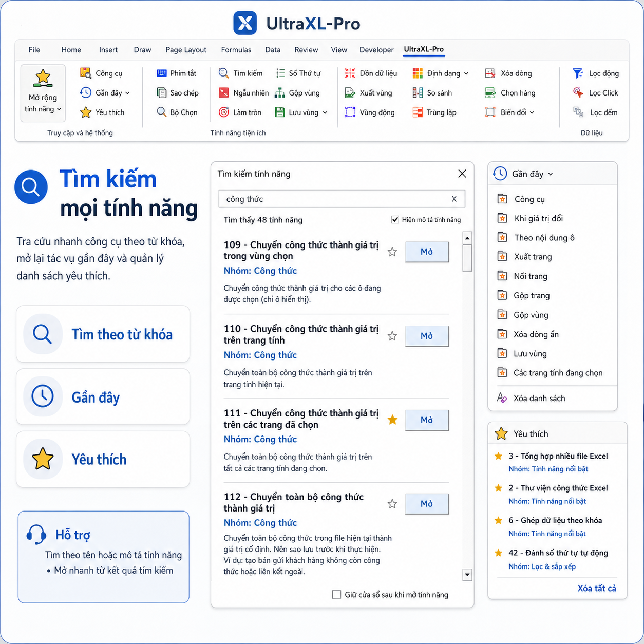Click the results scrollbar up arrow
644x644 pixels.
[467, 238]
